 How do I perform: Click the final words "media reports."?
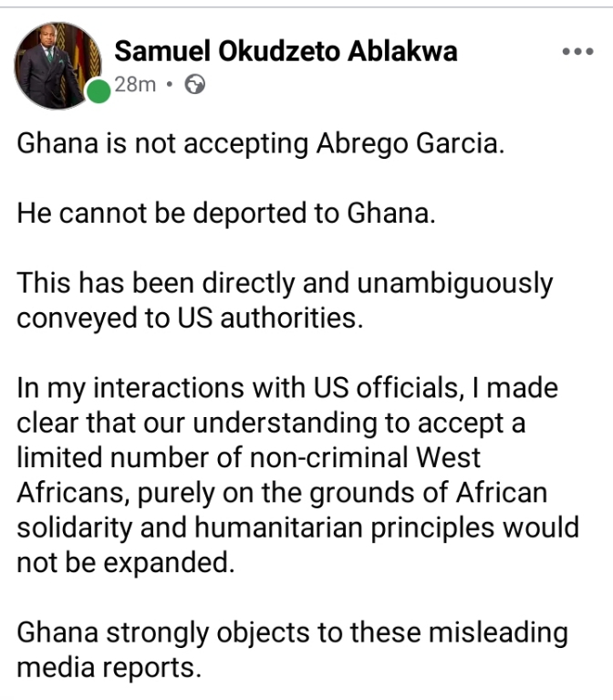[108, 666]
